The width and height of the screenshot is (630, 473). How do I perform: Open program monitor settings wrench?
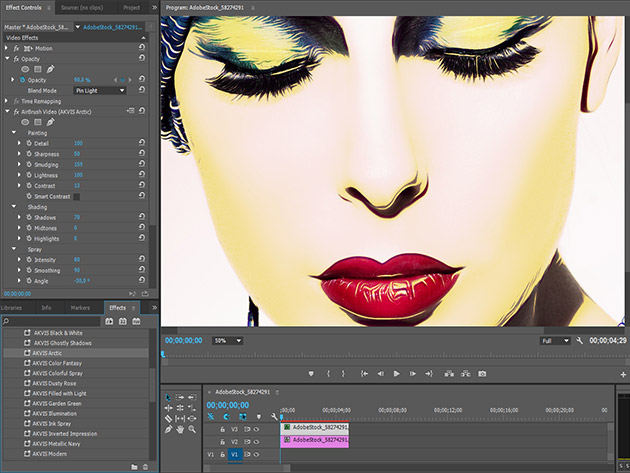click(x=579, y=341)
